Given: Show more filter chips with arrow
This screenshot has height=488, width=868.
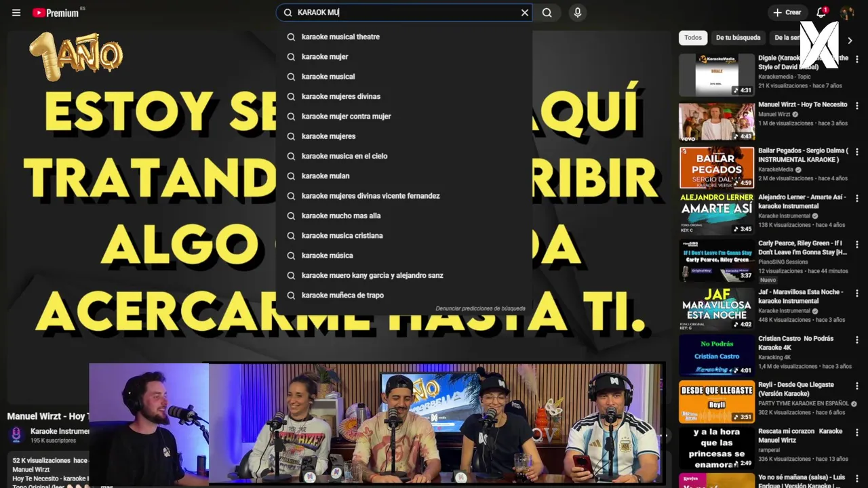Looking at the screenshot, I should point(850,40).
